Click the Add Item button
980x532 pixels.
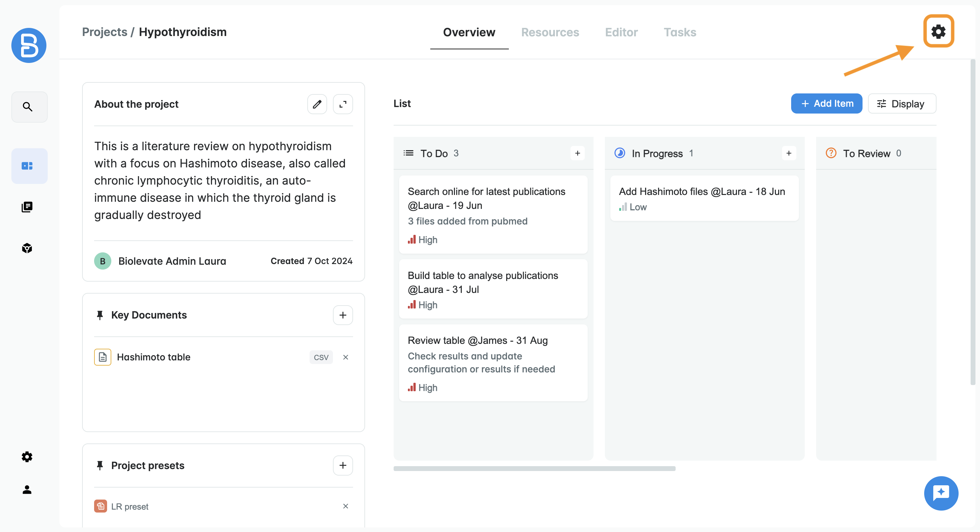tap(826, 104)
